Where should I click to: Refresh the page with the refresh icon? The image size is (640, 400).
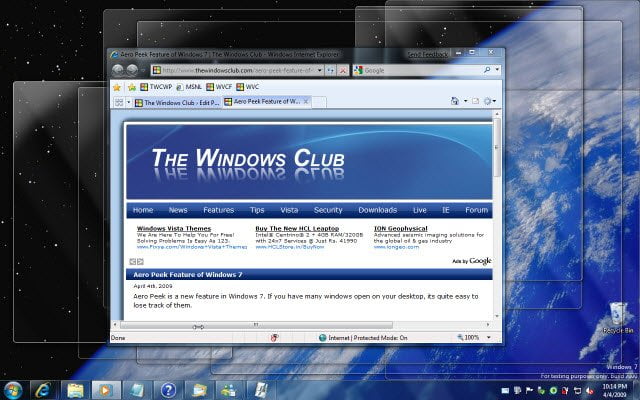330,70
